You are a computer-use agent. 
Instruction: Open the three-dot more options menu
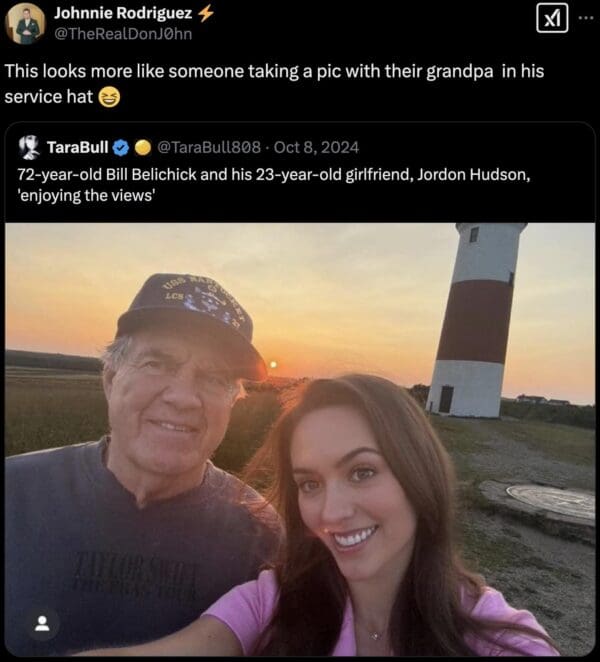pyautogui.click(x=586, y=17)
